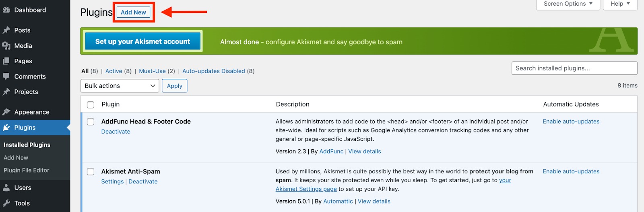Viewport: 644px width, 212px height.
Task: Click the Add New button beside Plugins
Action: 133,12
